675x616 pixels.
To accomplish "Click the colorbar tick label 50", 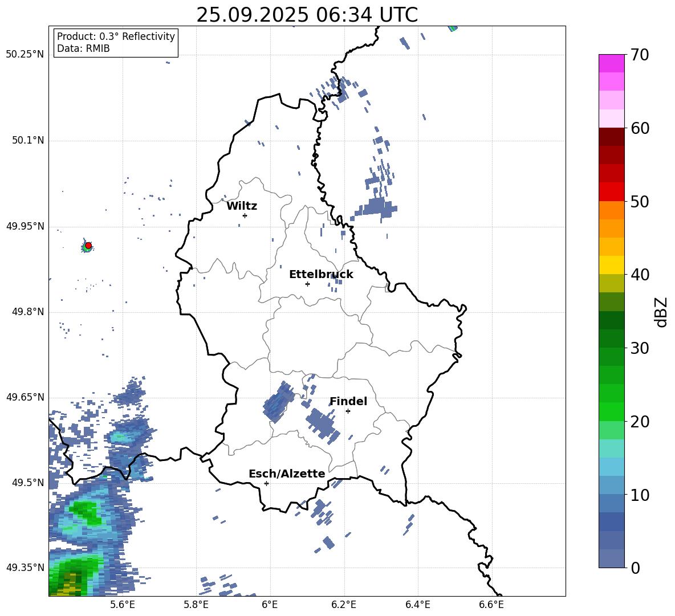I will (640, 202).
